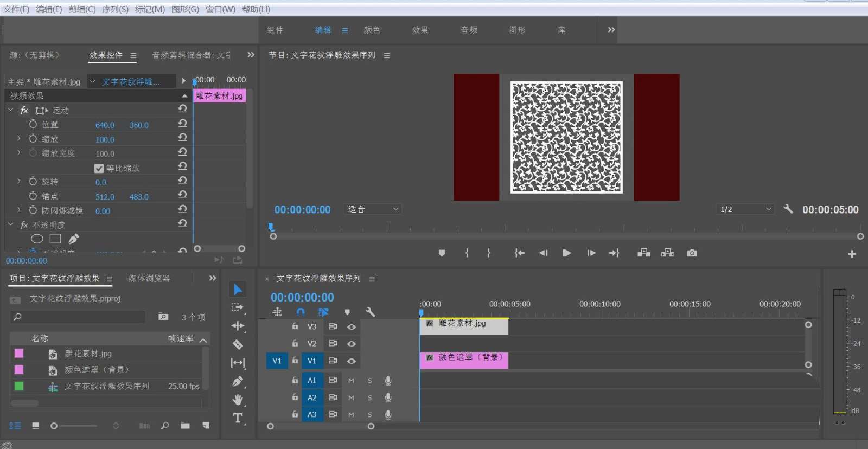Open the 媒体浏览器 panel tab
The height and width of the screenshot is (449, 868).
pyautogui.click(x=149, y=278)
